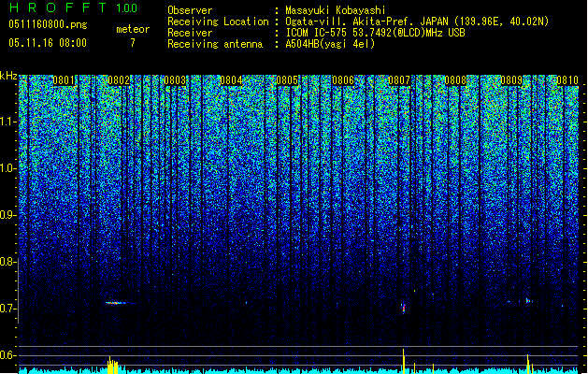Click the A504HB(yagi 4el) antenna text
Screen dimensions: 588x374
pyautogui.click(x=330, y=44)
